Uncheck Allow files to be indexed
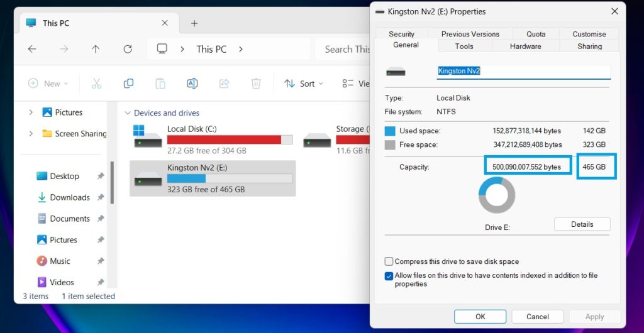Image resolution: width=644 pixels, height=333 pixels. coord(389,276)
